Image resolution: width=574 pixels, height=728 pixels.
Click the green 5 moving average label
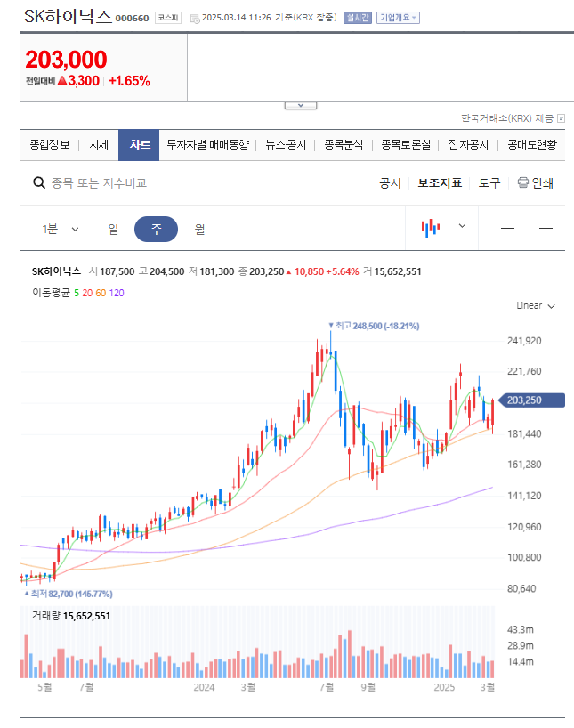77,293
